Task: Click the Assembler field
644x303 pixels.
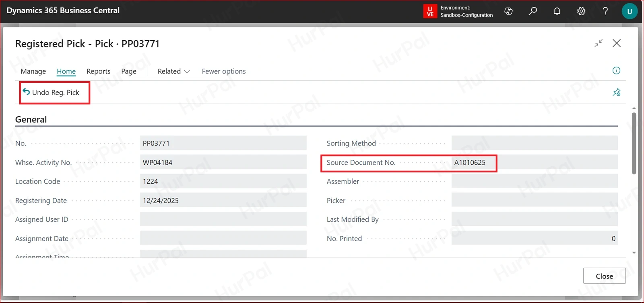Action: click(x=535, y=181)
